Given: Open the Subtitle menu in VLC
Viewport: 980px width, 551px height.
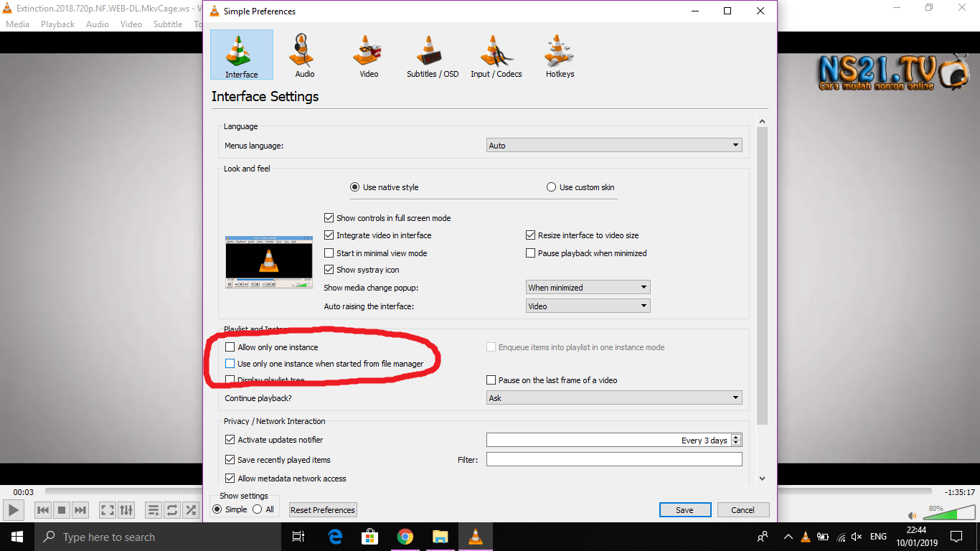Looking at the screenshot, I should (x=168, y=24).
